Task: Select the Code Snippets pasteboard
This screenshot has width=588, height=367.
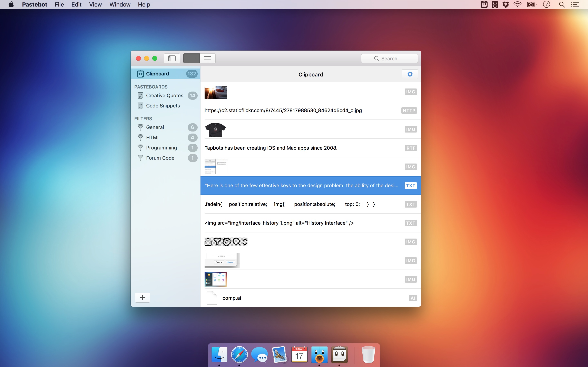Action: click(163, 106)
